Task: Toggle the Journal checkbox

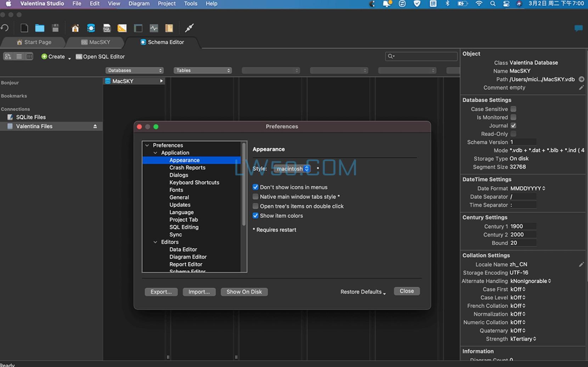Action: [x=513, y=125]
